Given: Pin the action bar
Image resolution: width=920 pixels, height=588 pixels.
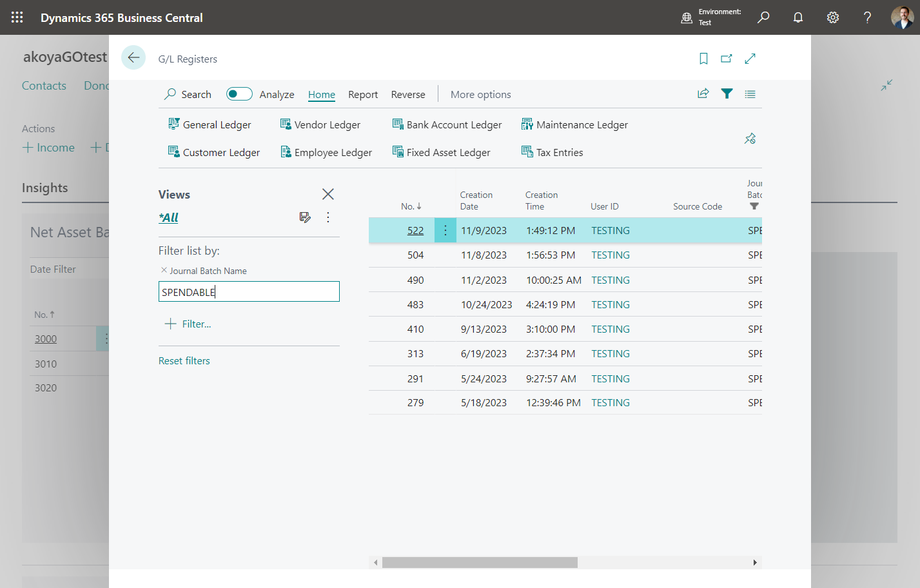Looking at the screenshot, I should 750,139.
